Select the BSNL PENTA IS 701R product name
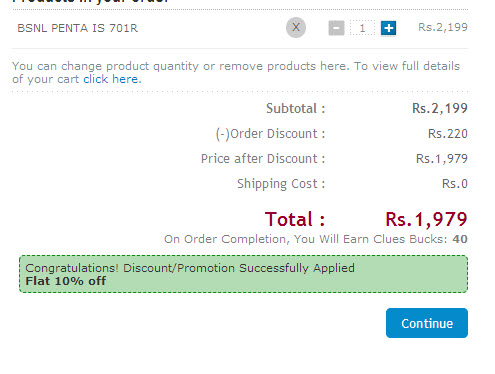Viewport: 495px width, 374px height. point(77,28)
